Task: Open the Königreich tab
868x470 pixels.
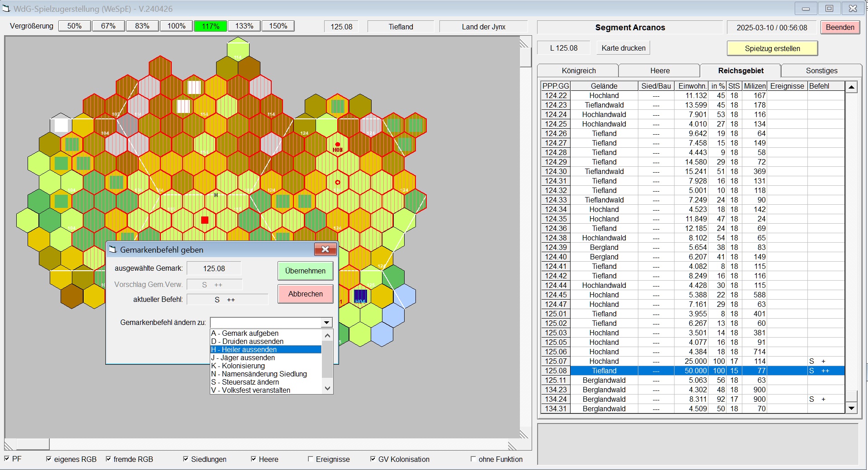Action: click(x=579, y=70)
